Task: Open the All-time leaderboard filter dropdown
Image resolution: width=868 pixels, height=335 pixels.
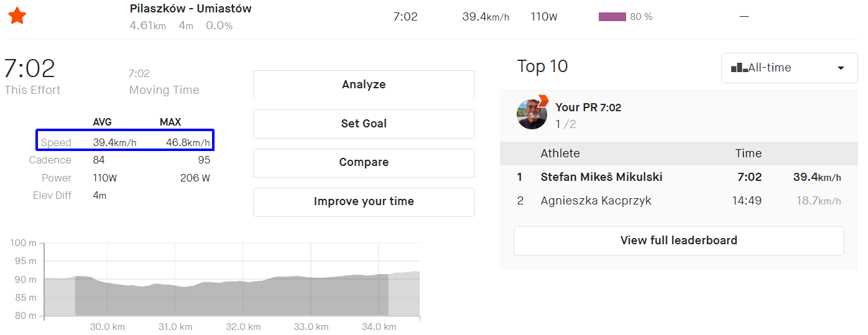Action: click(x=789, y=68)
